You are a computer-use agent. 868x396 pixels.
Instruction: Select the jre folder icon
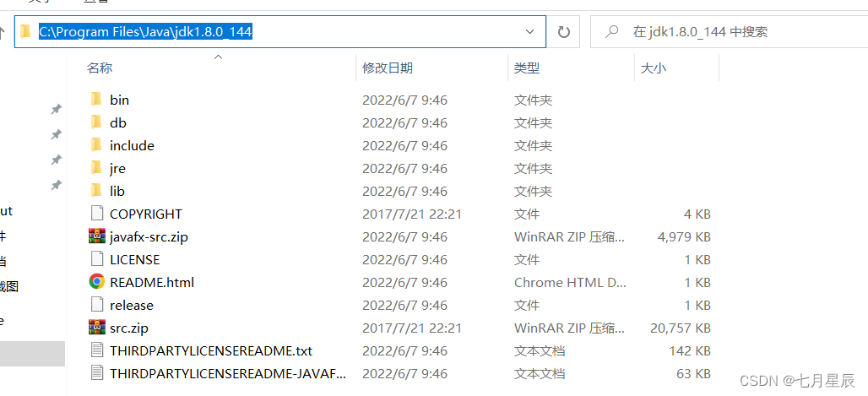click(96, 168)
